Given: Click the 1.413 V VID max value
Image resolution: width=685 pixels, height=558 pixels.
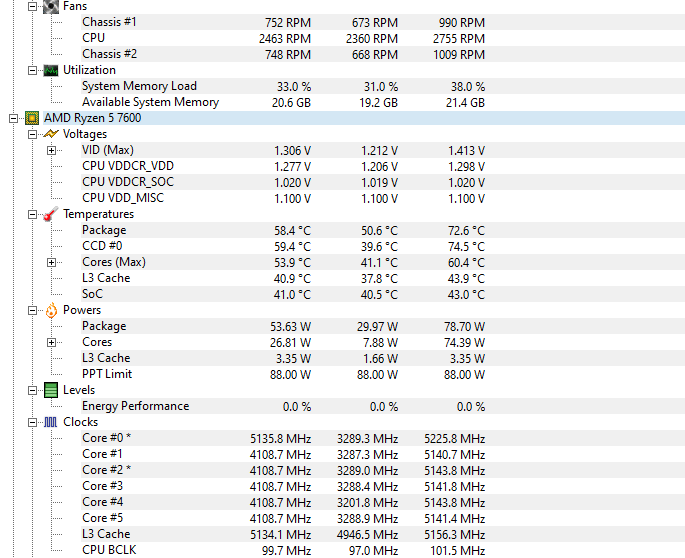Looking at the screenshot, I should click(x=466, y=151).
